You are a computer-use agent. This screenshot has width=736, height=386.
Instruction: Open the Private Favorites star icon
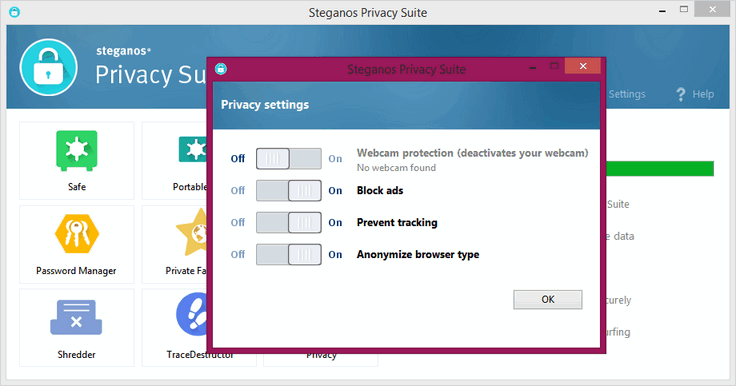point(192,233)
